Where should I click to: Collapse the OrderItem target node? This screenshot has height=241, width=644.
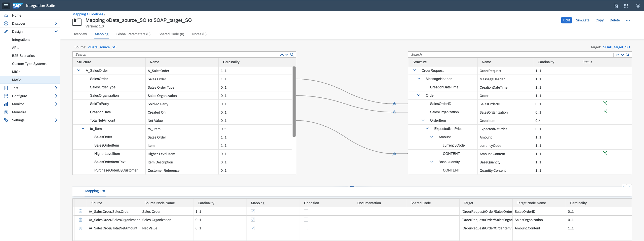coord(423,120)
